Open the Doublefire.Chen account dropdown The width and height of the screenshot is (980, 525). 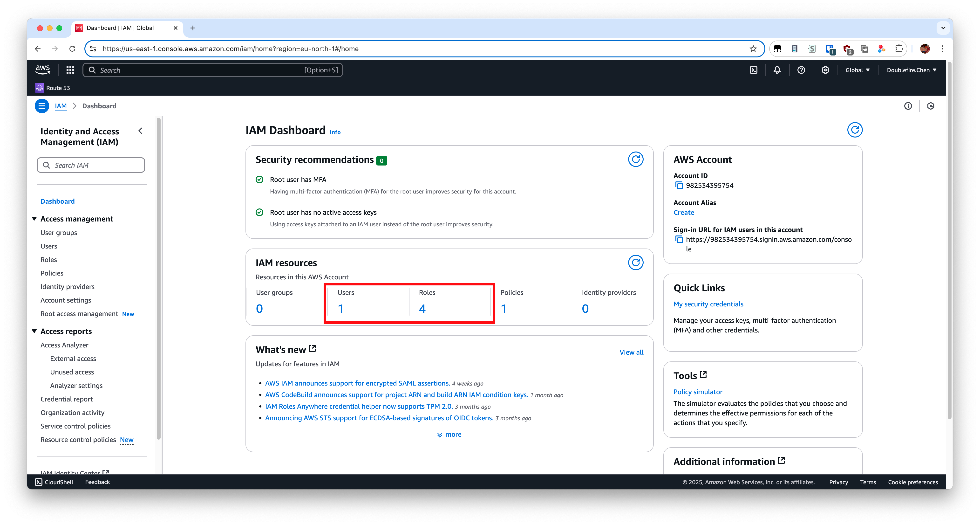pos(912,70)
